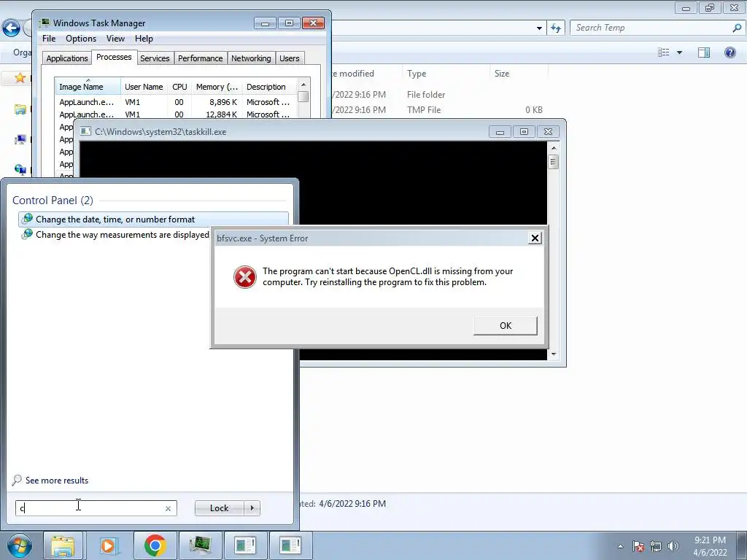Launch Windows Media Player from taskbar
747x560 pixels.
[108, 545]
